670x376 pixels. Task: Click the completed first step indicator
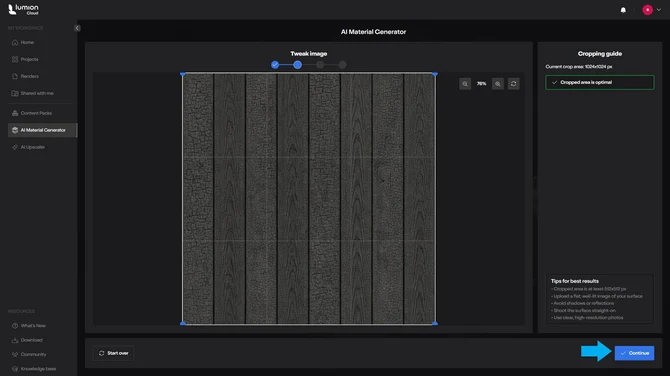tap(275, 65)
